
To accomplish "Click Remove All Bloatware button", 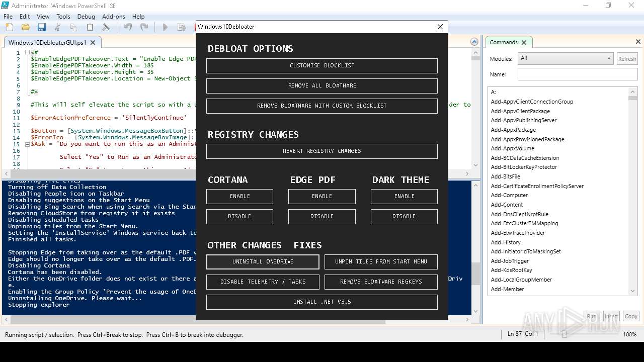I will pyautogui.click(x=322, y=85).
